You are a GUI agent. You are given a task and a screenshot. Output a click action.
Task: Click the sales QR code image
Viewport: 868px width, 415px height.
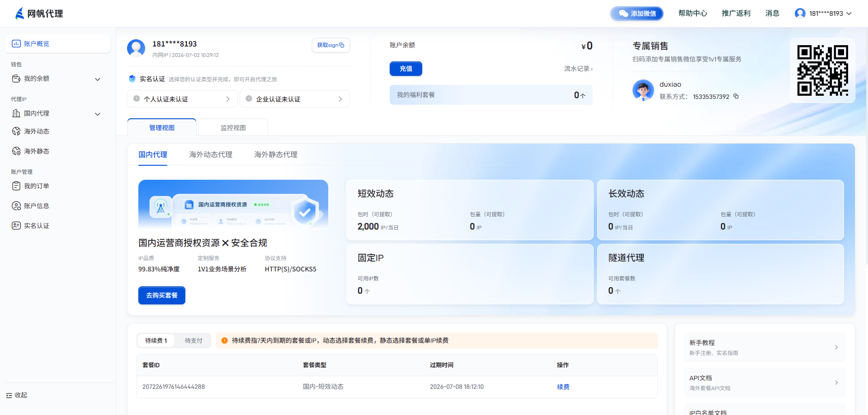point(822,70)
